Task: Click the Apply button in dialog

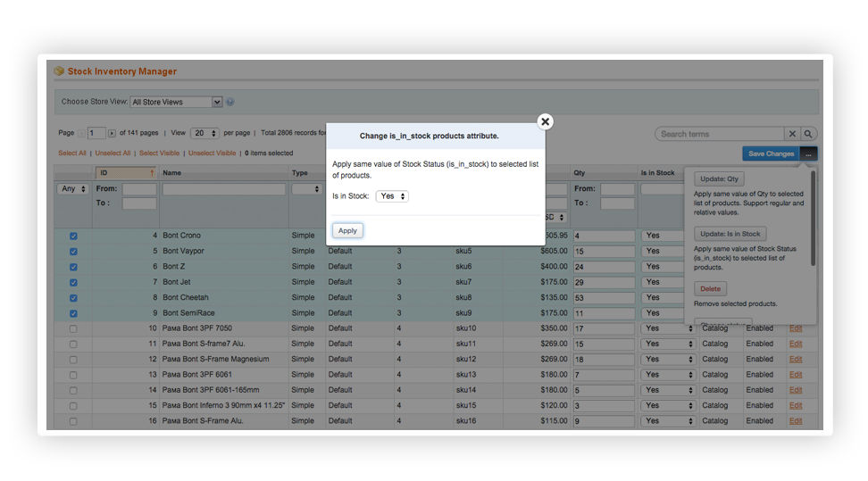Action: pos(347,230)
